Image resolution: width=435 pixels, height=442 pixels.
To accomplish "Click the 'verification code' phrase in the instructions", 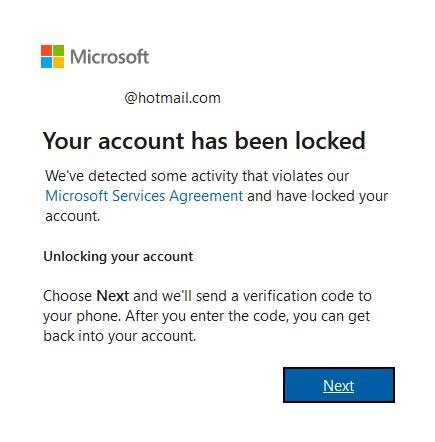I will (294, 296).
